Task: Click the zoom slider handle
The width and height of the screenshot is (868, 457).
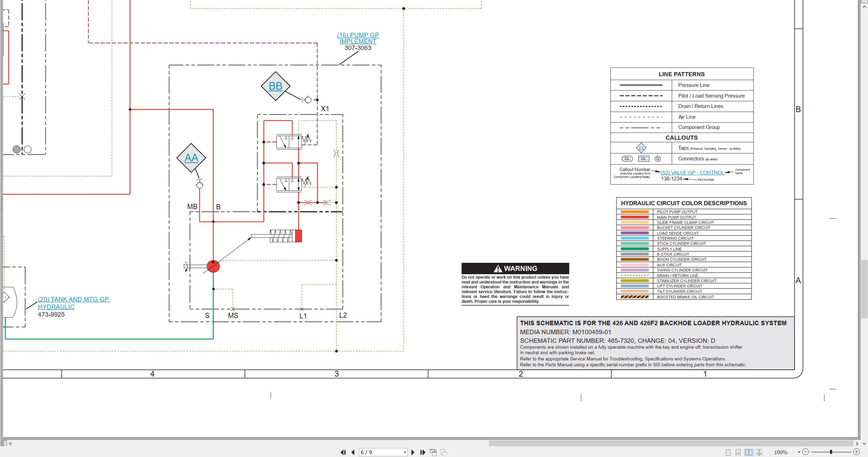Action: point(831,452)
